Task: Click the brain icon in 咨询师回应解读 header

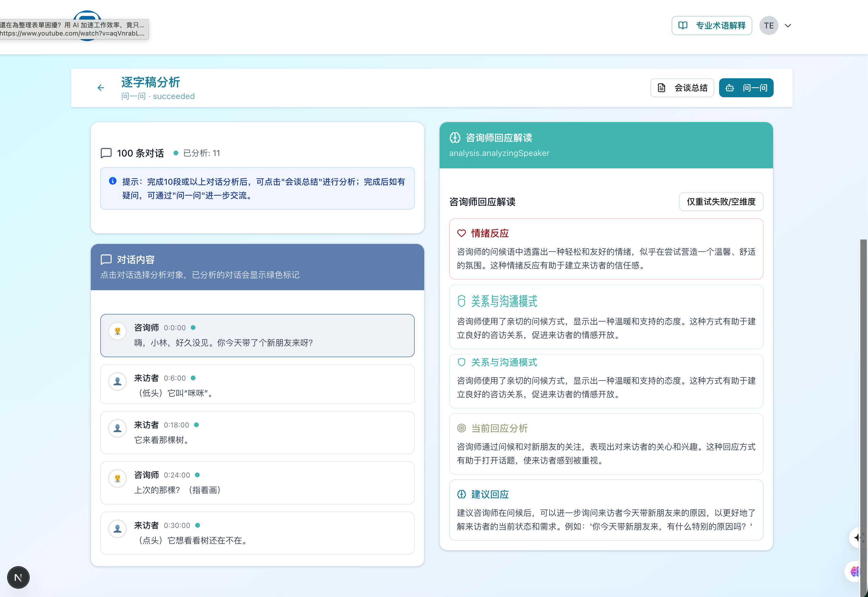Action: click(455, 137)
